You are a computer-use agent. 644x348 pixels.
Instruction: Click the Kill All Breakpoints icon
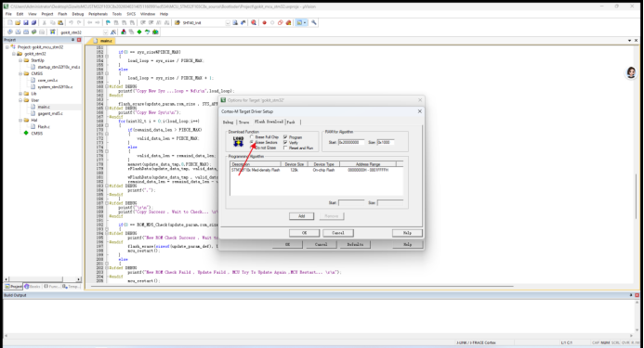pos(288,22)
